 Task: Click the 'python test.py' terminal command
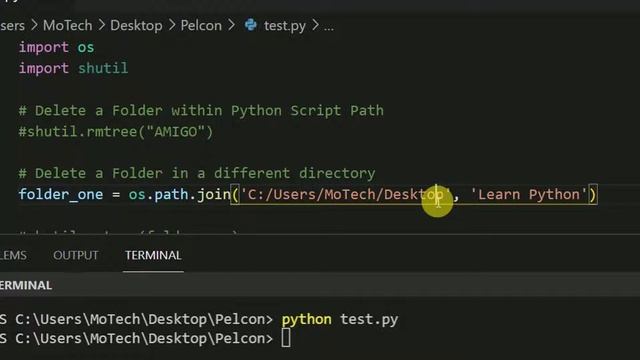340,319
